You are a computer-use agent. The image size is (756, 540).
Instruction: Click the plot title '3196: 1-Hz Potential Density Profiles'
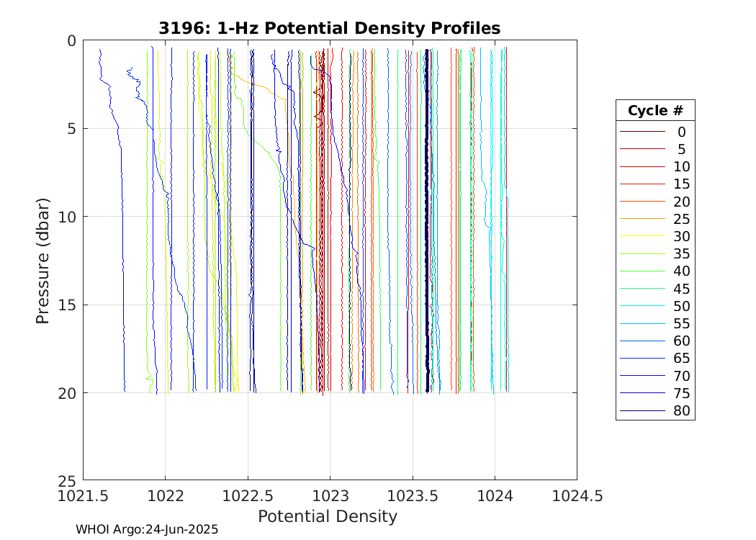(x=329, y=28)
